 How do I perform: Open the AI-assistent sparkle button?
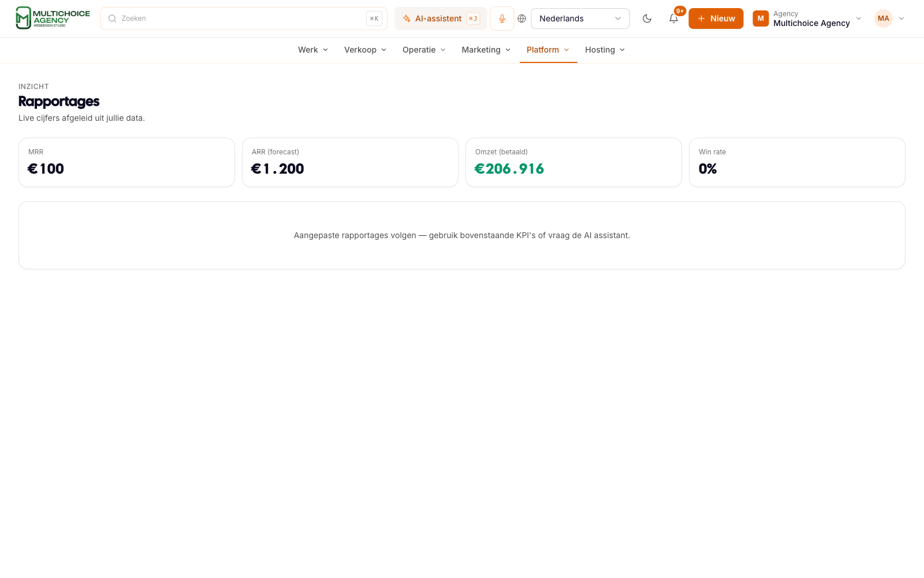441,18
